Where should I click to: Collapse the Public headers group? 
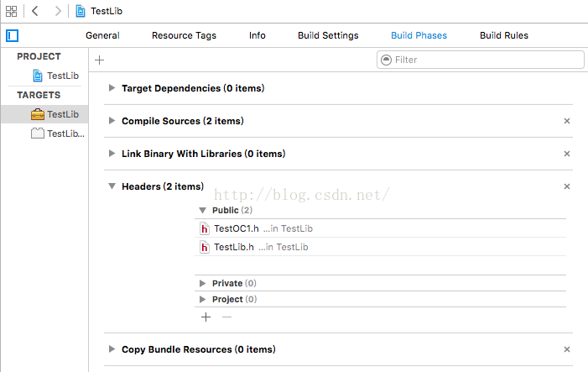click(202, 210)
